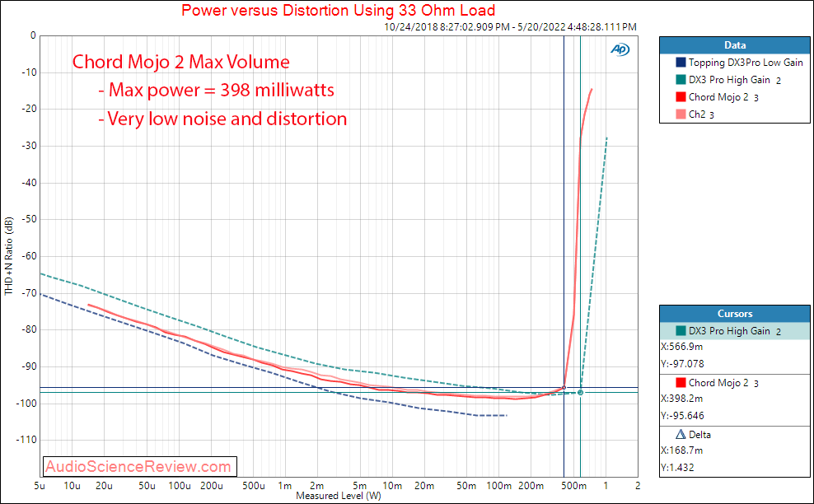Viewport: 814px width, 504px height.
Task: Click the red Chord Mojo 2 swatch in Cursors panel
Action: [681, 383]
